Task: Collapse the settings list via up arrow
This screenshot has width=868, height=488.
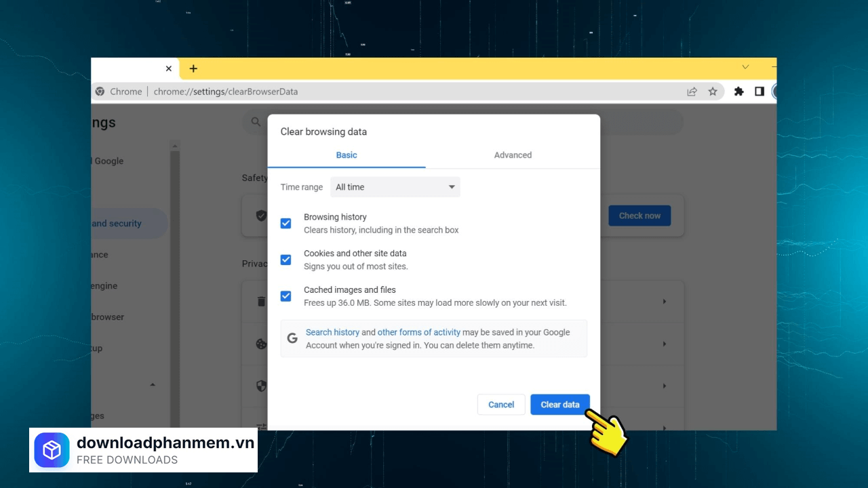Action: [x=153, y=384]
